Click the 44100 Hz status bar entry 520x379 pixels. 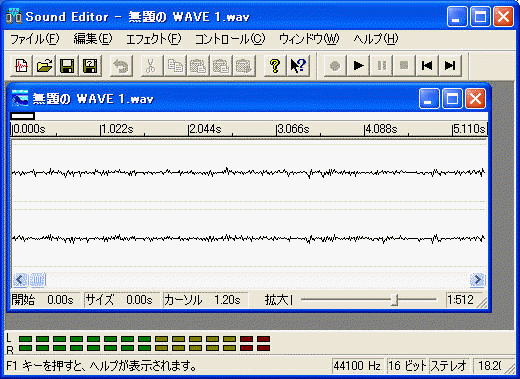coord(358,366)
